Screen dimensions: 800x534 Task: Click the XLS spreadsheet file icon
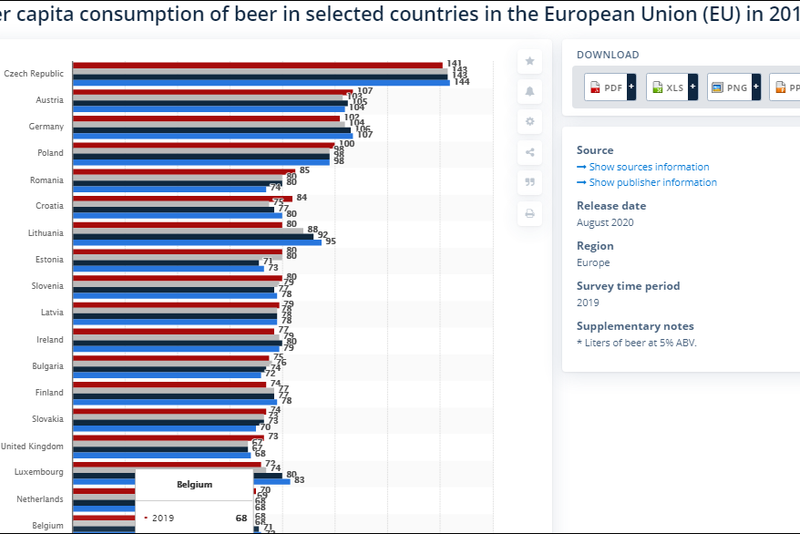coord(657,88)
